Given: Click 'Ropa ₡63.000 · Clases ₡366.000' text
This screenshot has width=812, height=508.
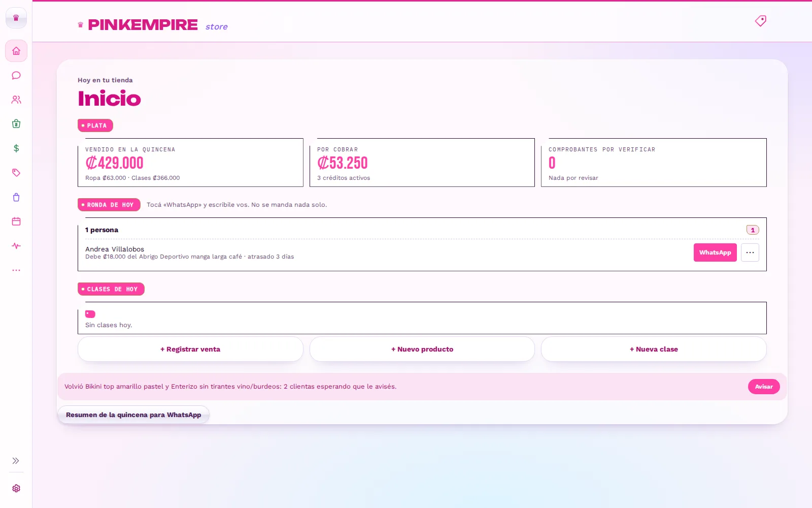Looking at the screenshot, I should pyautogui.click(x=132, y=178).
